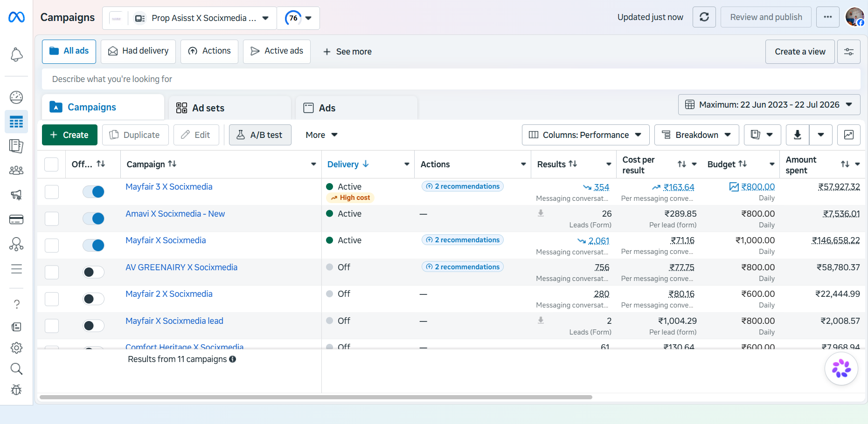Viewport: 868px width, 424px height.
Task: Open Columns: Performance dropdown
Action: coord(585,135)
